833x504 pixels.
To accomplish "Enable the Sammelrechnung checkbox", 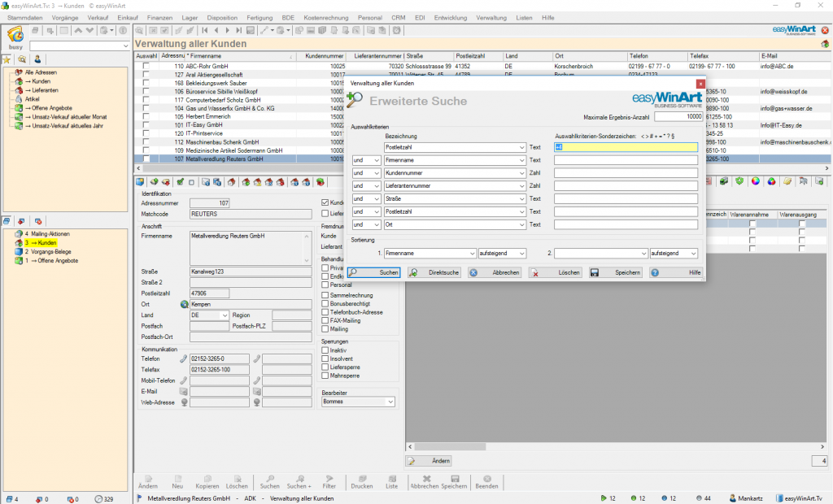I will (325, 295).
